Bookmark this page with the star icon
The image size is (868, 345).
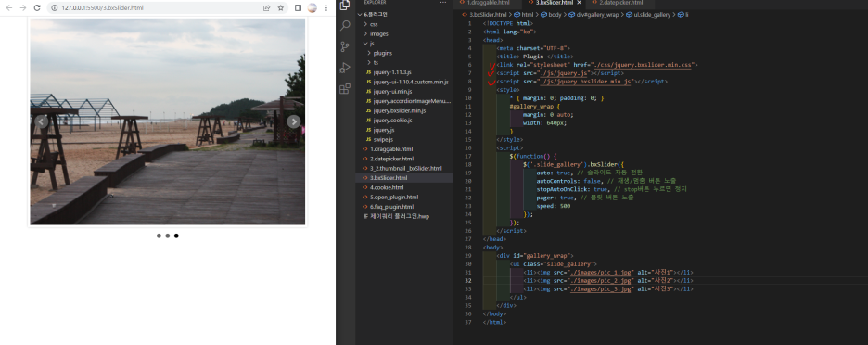click(281, 7)
